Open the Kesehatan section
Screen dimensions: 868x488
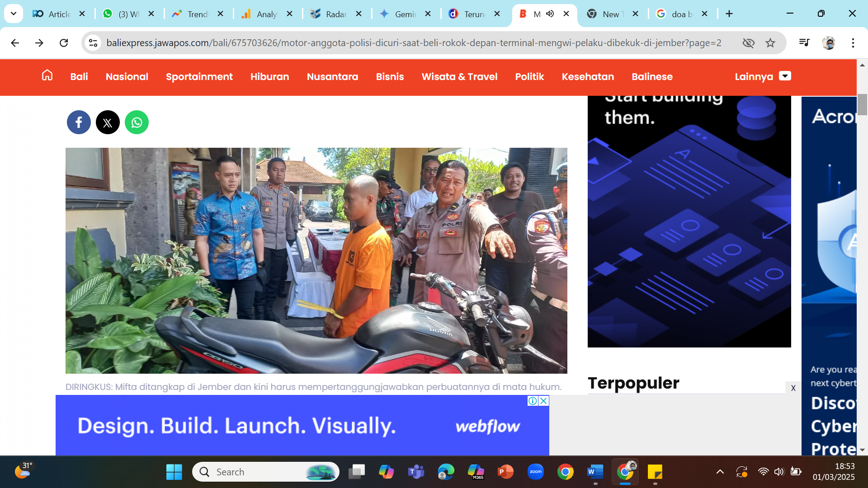[588, 77]
